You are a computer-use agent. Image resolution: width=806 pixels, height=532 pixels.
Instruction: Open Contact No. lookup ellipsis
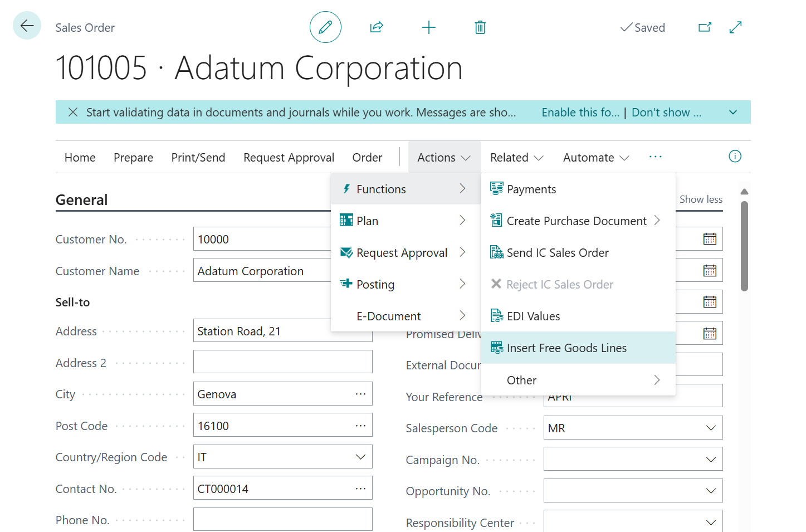coord(360,489)
